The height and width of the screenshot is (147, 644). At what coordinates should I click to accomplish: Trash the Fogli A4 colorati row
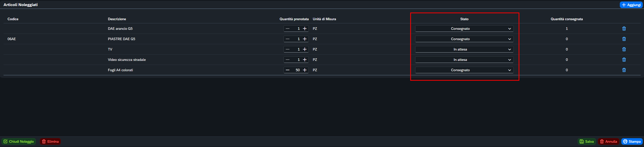tap(624, 70)
